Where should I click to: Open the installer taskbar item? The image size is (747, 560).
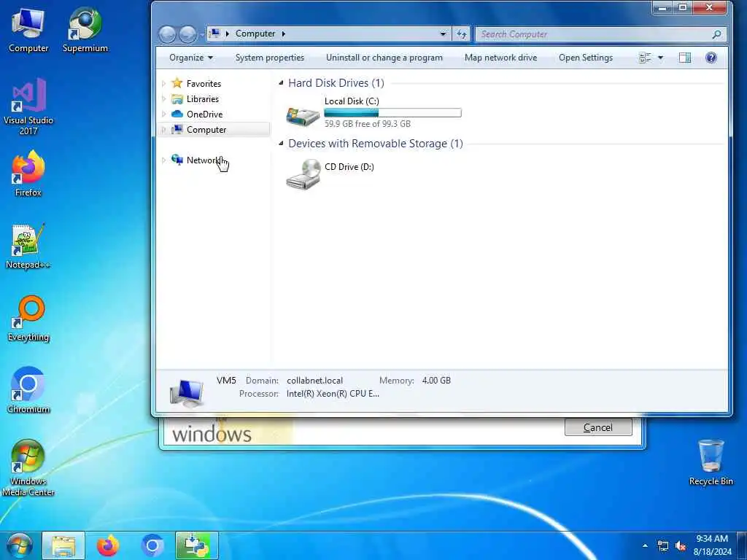[197, 545]
